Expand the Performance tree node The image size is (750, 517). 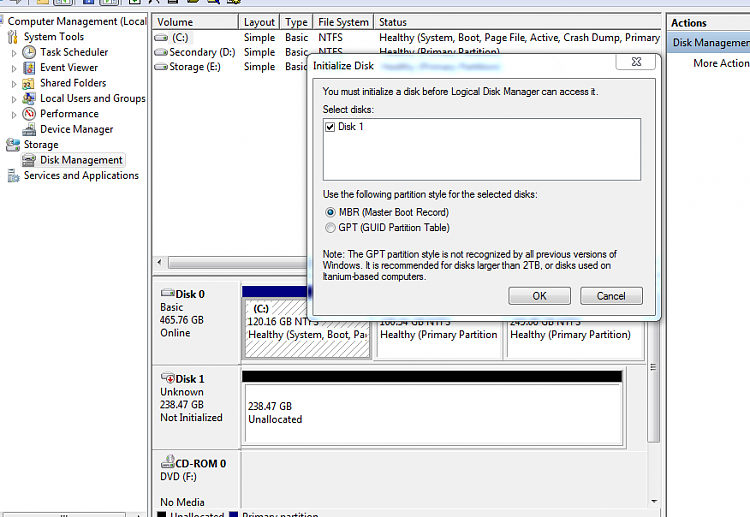[x=14, y=115]
